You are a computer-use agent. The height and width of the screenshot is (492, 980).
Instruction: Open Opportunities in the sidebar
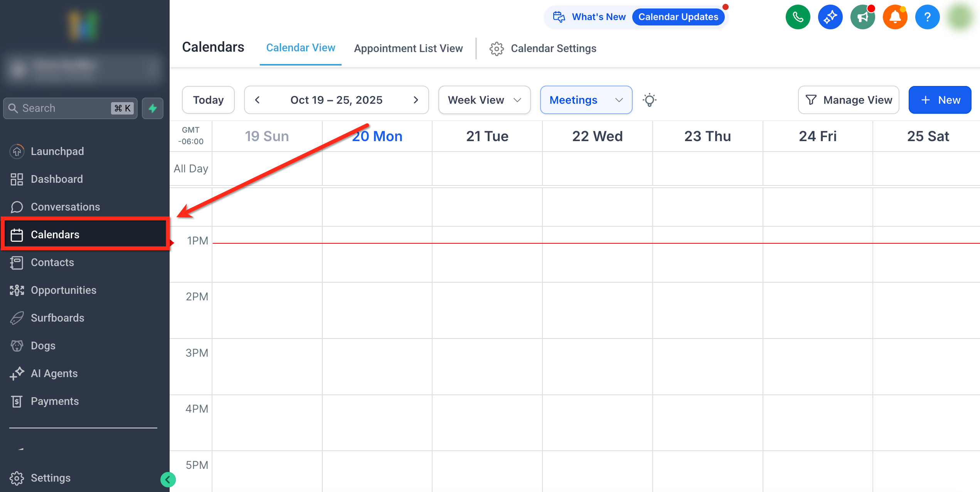pyautogui.click(x=64, y=290)
